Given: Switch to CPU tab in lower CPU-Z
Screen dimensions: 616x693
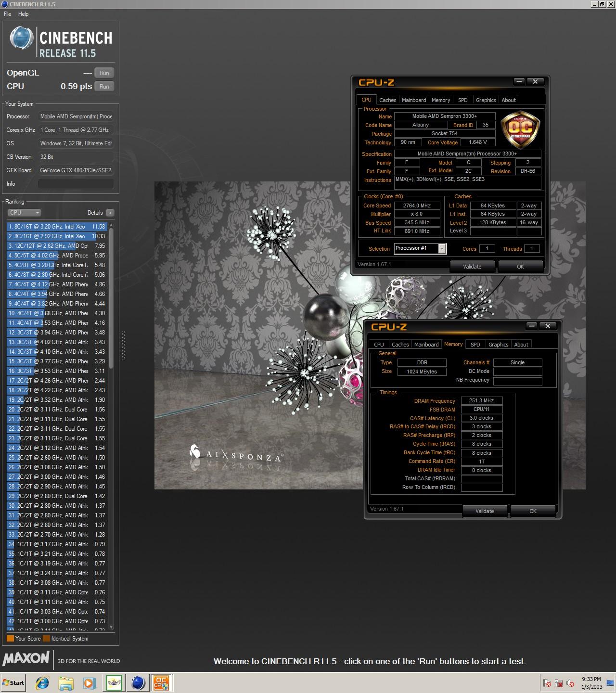Looking at the screenshot, I should tap(379, 345).
